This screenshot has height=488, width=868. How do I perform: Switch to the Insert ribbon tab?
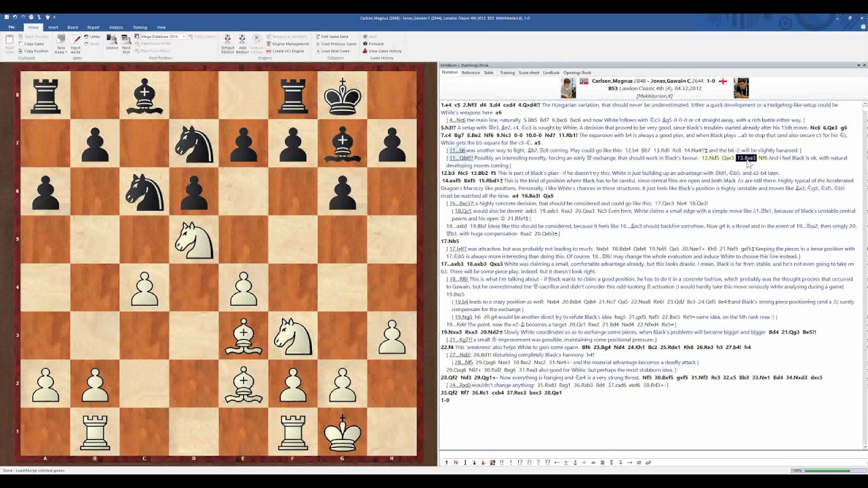[53, 27]
